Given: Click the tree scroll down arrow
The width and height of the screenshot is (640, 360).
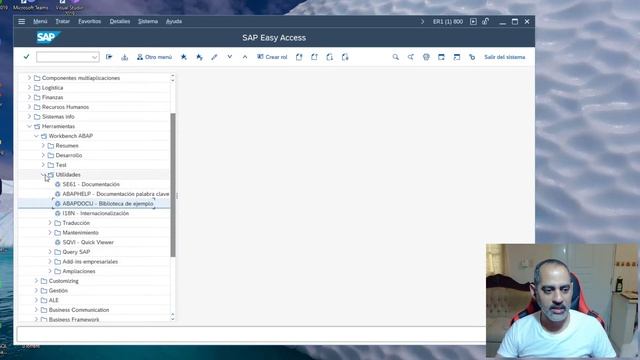Looking at the screenshot, I should pos(173,318).
